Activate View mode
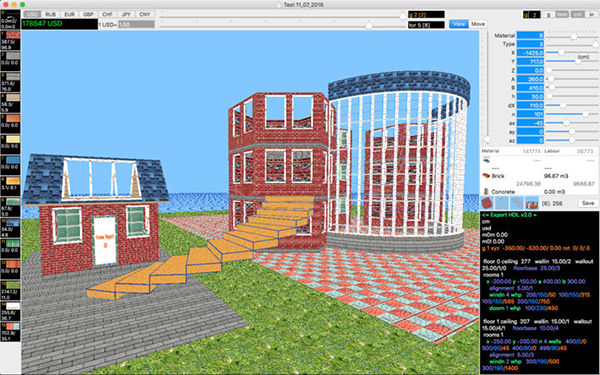Image resolution: width=600 pixels, height=375 pixels. pyautogui.click(x=458, y=24)
